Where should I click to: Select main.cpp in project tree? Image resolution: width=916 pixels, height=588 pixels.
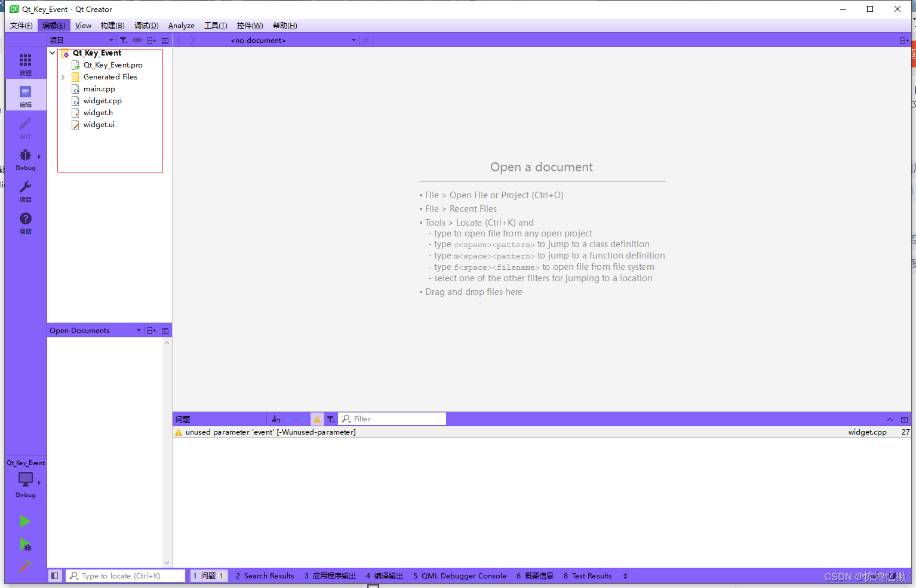(x=99, y=89)
